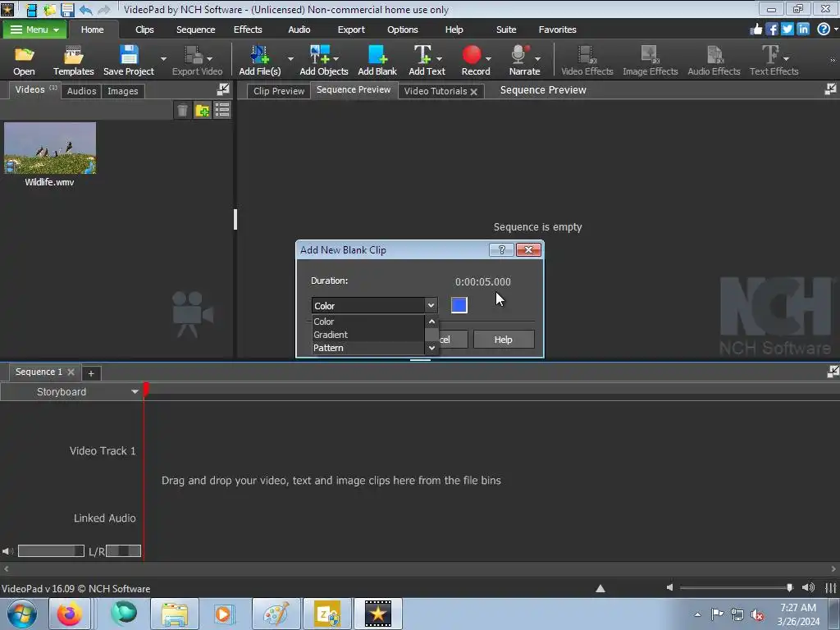840x630 pixels.
Task: Click the Save Project icon
Action: pyautogui.click(x=129, y=60)
